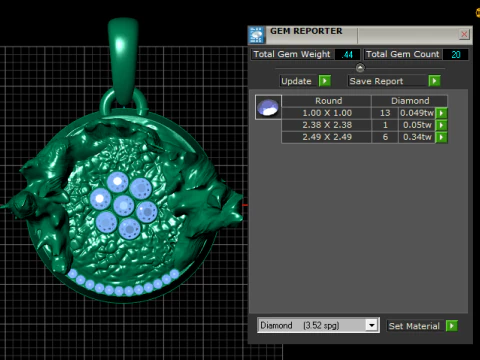Click the 0.34tw weight cell
Image resolution: width=480 pixels, height=360 pixels.
pos(417,137)
